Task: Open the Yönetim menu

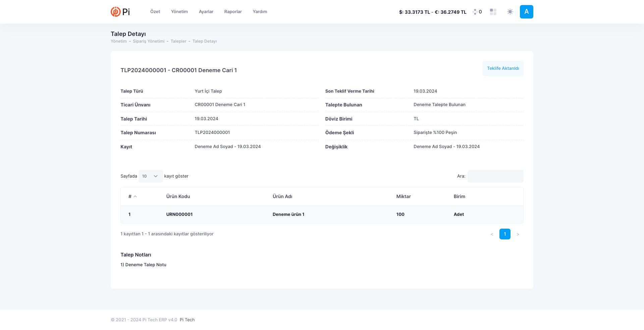Action: pos(179,12)
